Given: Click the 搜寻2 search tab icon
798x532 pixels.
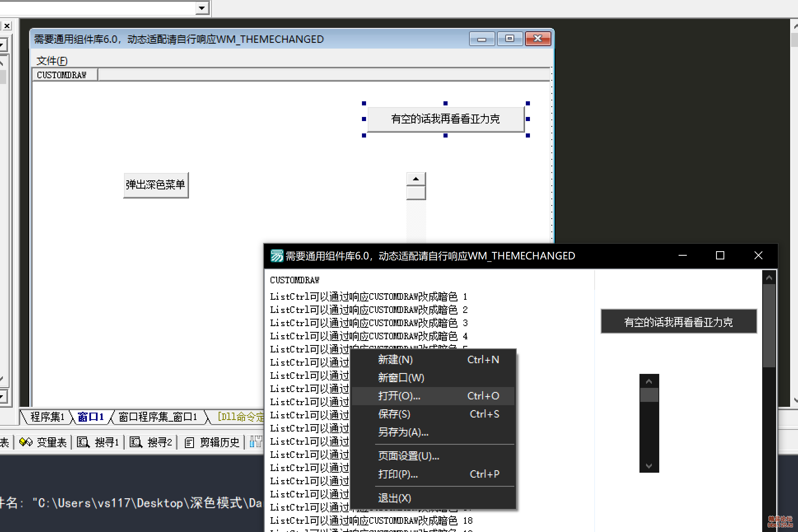Looking at the screenshot, I should click(x=136, y=442).
